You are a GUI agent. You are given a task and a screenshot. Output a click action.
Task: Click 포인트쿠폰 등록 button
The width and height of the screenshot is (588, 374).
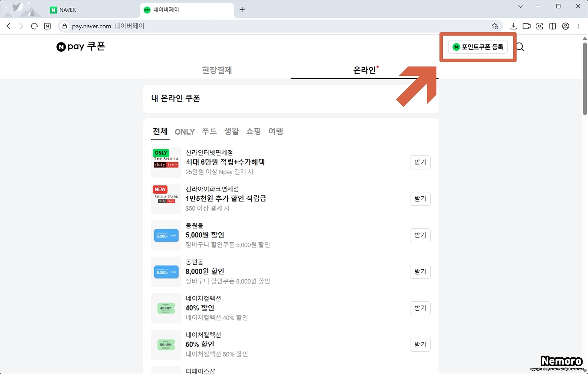click(478, 47)
